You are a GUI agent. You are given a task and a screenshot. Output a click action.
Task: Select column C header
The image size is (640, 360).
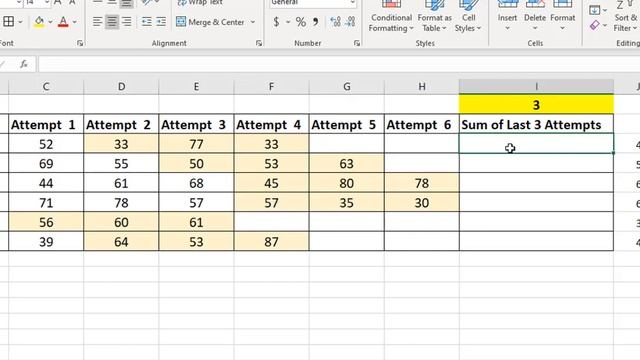[46, 87]
